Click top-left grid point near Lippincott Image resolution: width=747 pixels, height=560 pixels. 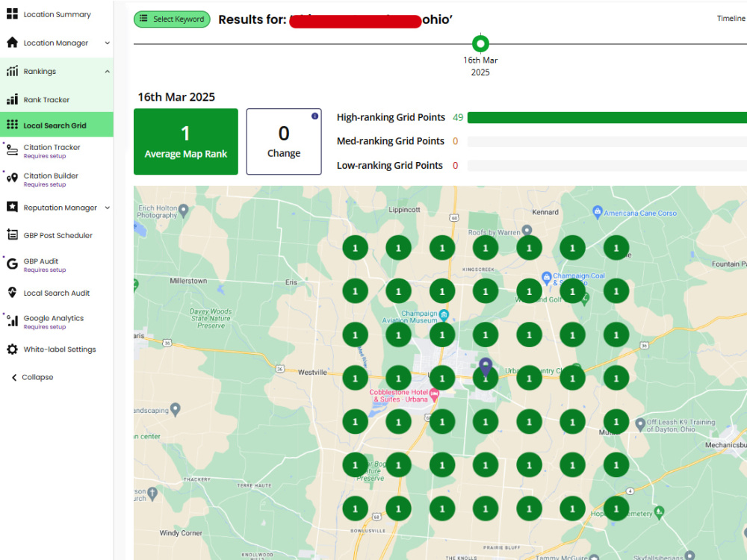355,248
